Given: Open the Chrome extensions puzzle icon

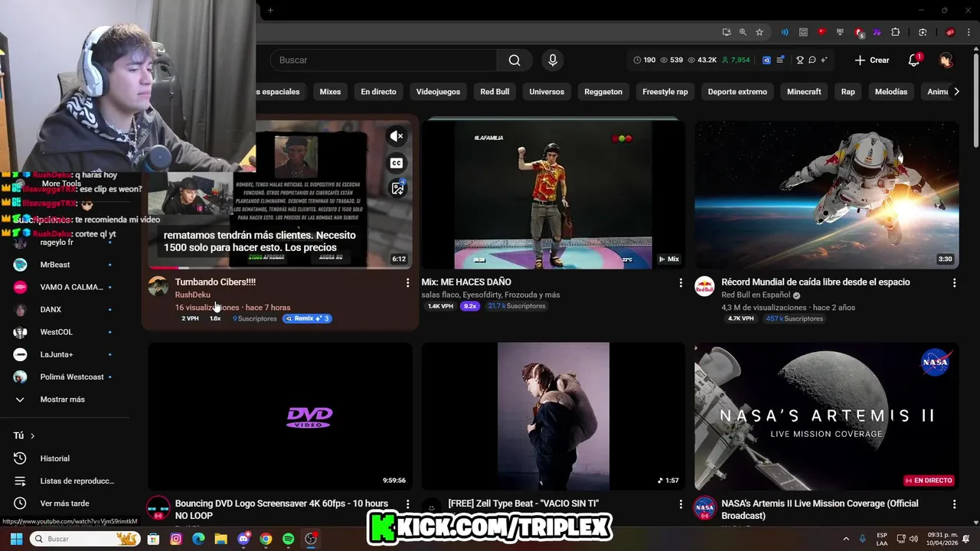Looking at the screenshot, I should (896, 32).
